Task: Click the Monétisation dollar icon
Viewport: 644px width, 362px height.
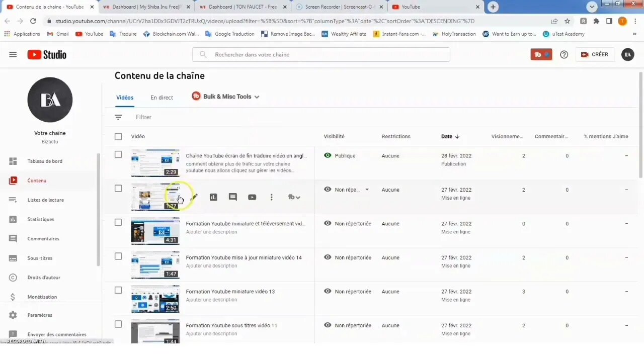Action: click(13, 297)
